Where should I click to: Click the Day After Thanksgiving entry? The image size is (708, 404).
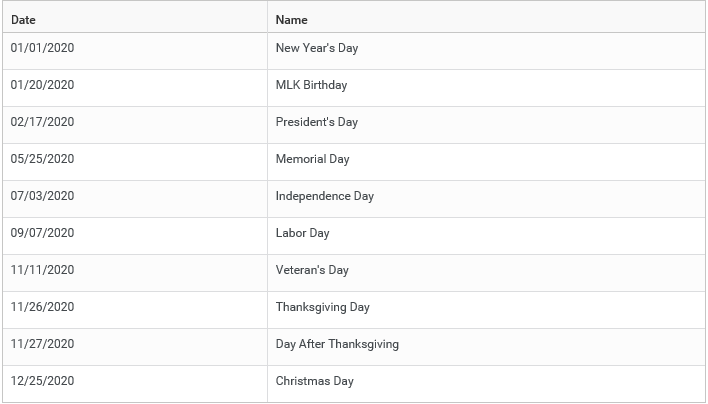tap(337, 344)
